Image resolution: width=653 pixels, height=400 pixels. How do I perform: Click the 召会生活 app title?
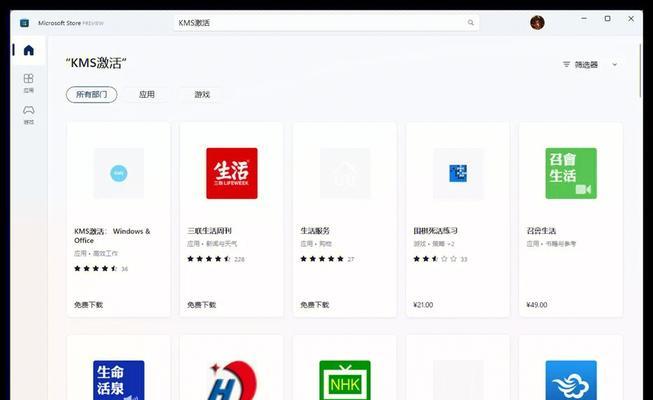point(541,231)
